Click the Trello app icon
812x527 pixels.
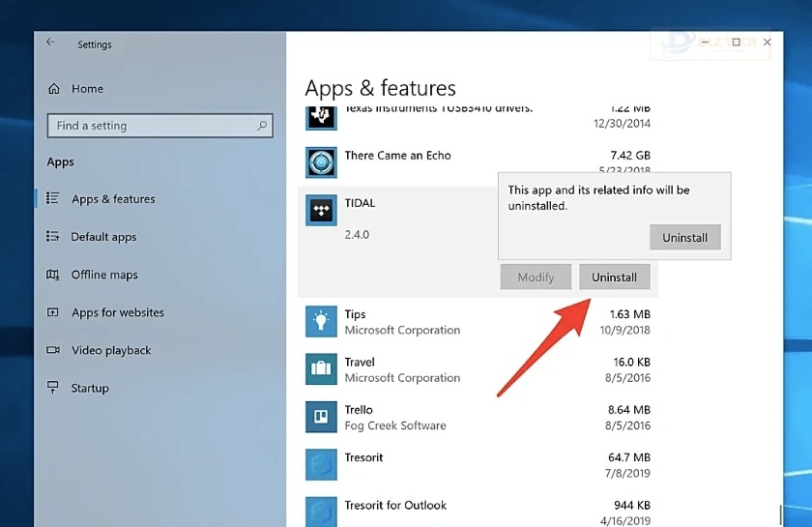tap(321, 417)
